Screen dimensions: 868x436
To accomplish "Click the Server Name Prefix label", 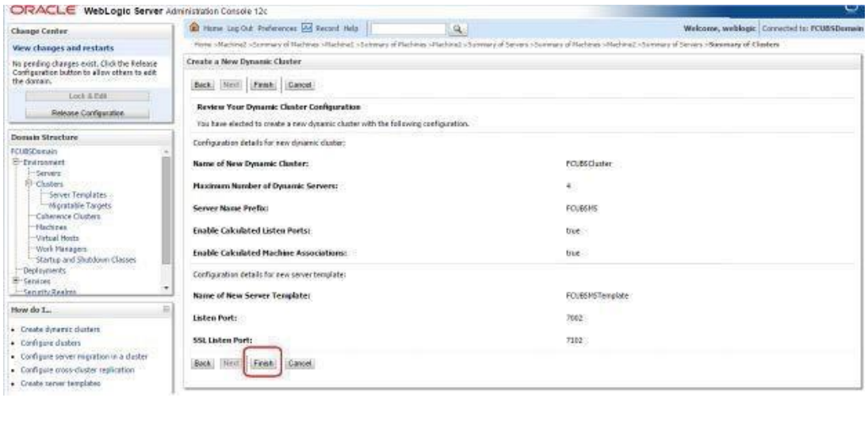I will point(231,208).
